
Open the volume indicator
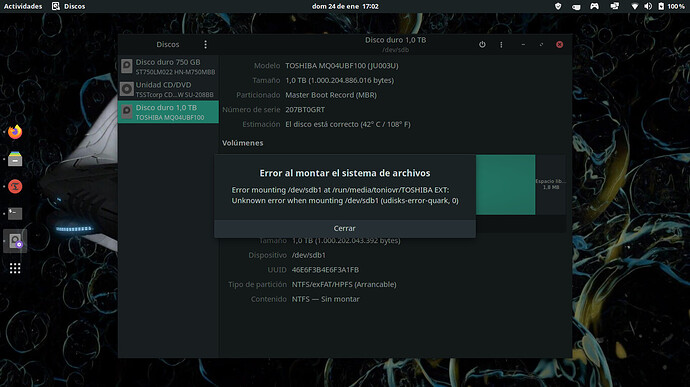648,6
